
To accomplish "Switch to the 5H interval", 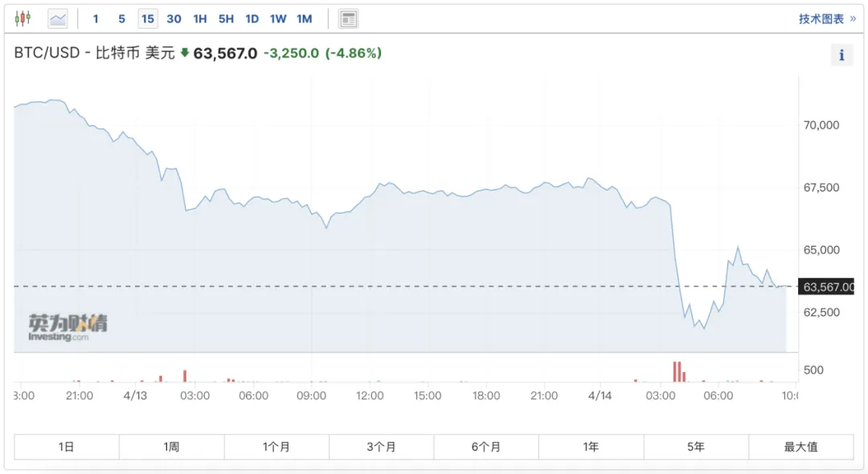I will coord(226,18).
